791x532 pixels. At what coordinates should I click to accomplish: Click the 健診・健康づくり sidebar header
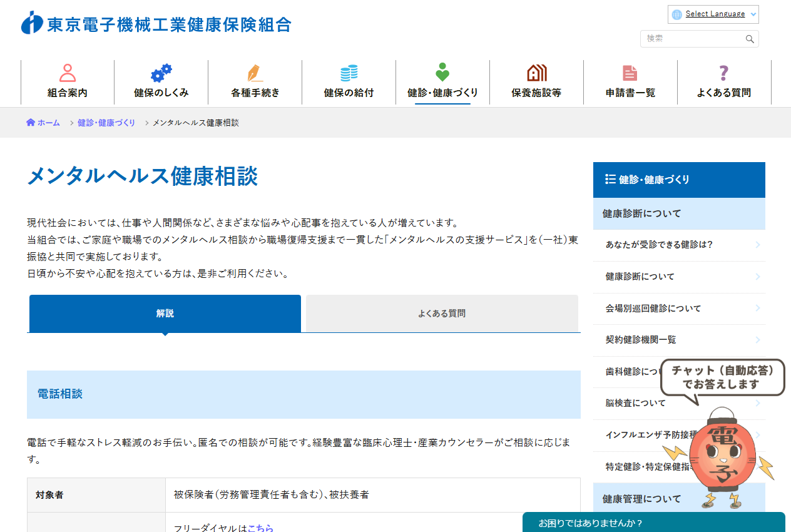click(679, 180)
